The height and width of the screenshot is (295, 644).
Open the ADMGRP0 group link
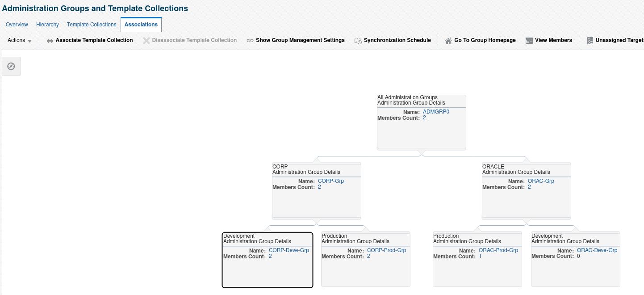coord(436,111)
